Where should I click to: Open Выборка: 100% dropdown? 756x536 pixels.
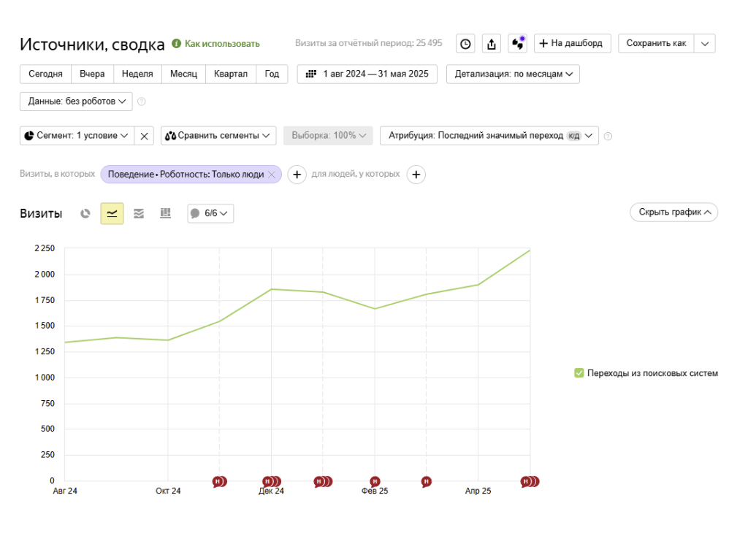(329, 136)
